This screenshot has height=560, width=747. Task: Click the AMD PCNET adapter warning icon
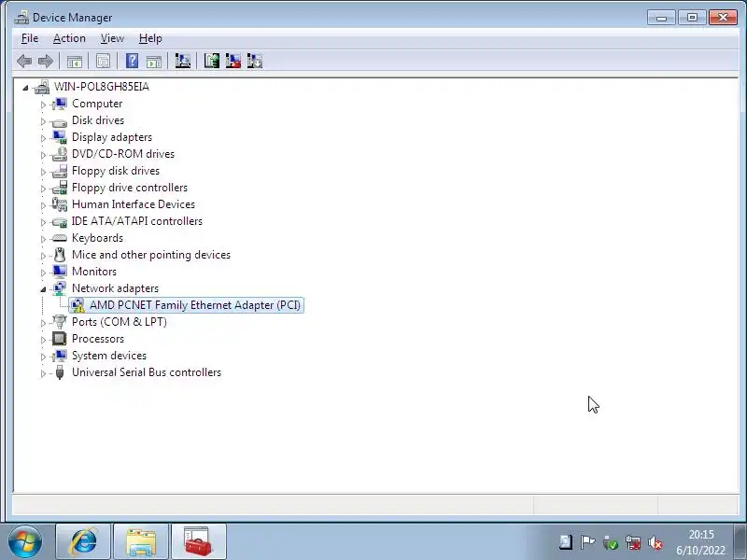point(78,305)
